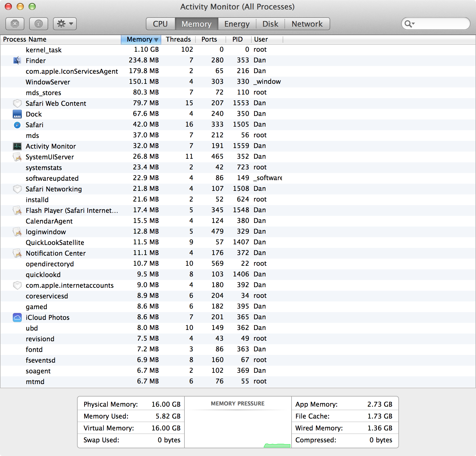Click the Safari Web Content shield icon
Viewport: 476px width, 456px height.
(17, 103)
